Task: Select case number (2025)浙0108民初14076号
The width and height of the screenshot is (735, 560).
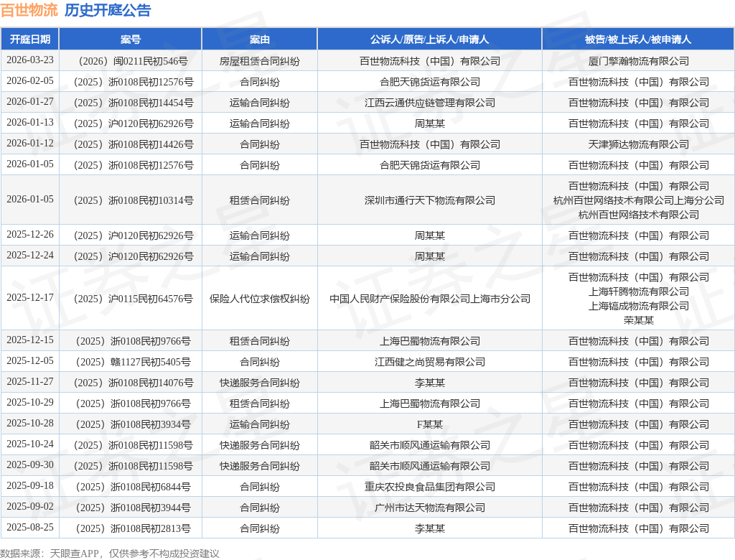Action: 133,383
